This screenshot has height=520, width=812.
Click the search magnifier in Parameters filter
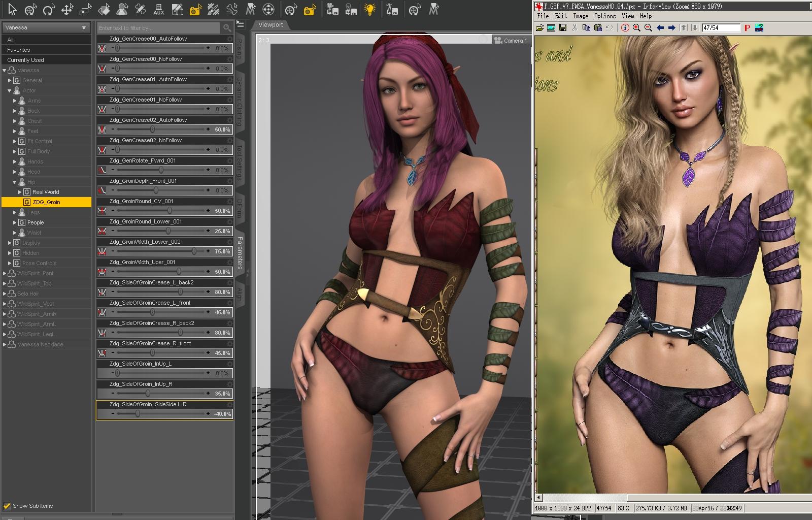227,27
